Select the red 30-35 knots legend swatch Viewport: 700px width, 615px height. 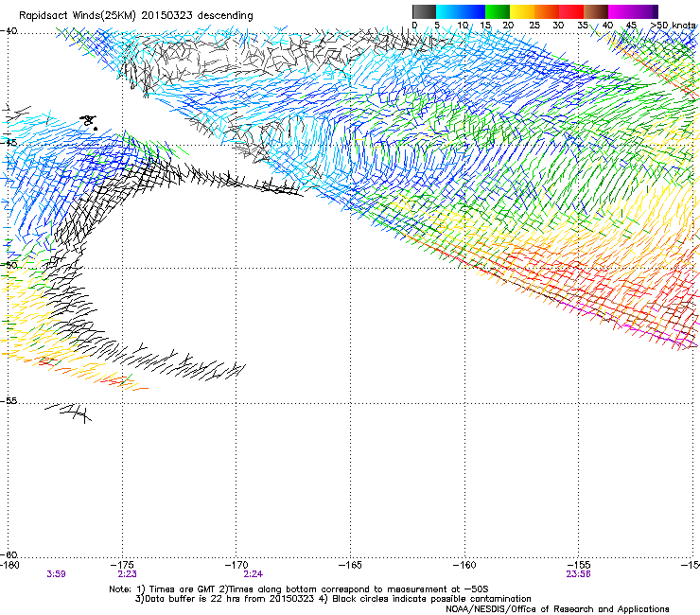point(571,11)
